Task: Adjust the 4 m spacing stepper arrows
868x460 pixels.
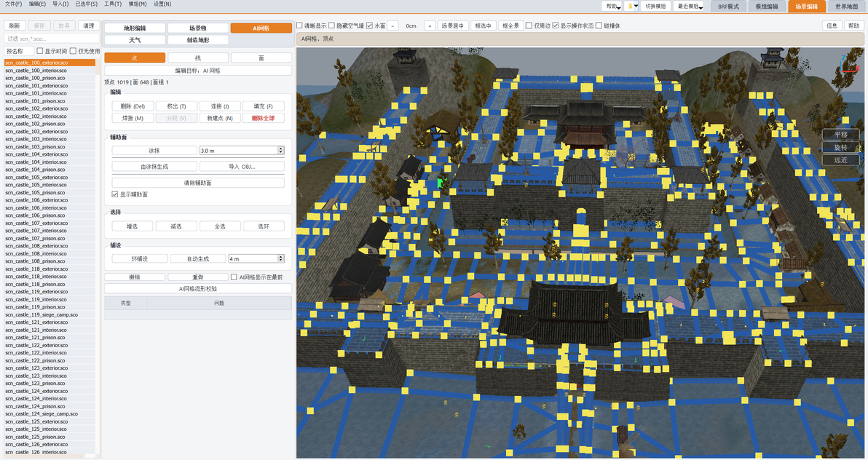Action: [x=280, y=258]
